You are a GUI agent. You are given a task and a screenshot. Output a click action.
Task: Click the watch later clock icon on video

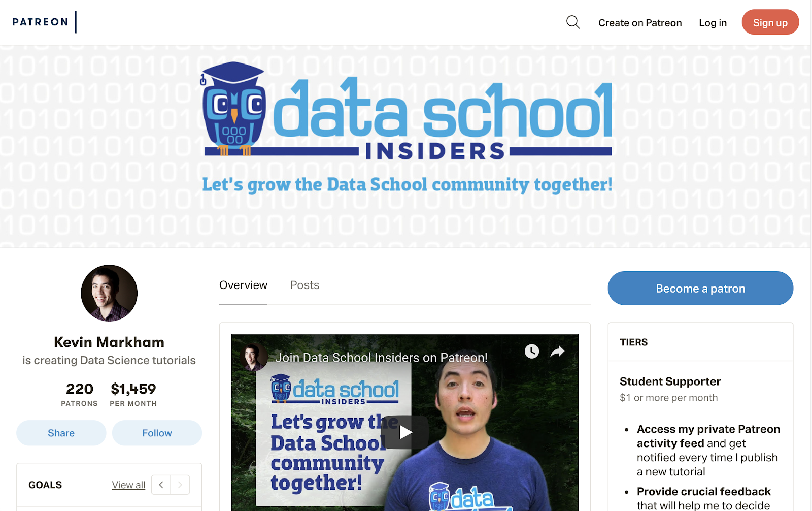531,351
